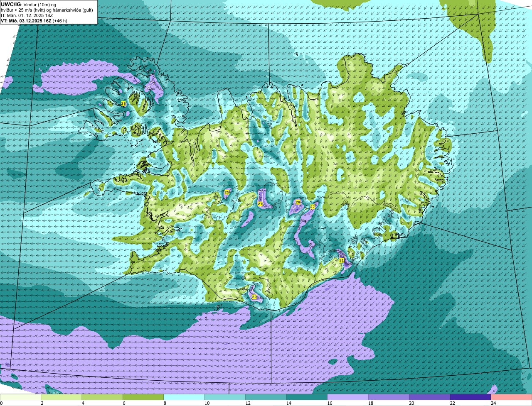Click the legend tick label 4

click(83, 403)
